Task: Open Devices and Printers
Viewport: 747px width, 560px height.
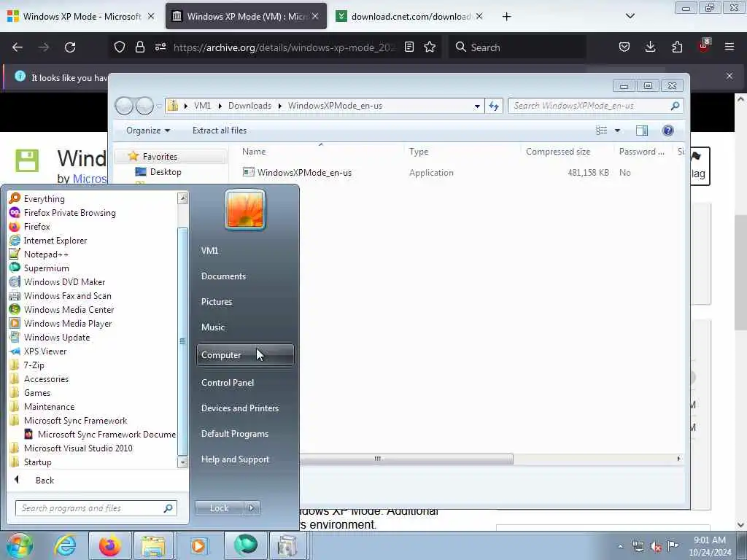Action: click(x=239, y=408)
